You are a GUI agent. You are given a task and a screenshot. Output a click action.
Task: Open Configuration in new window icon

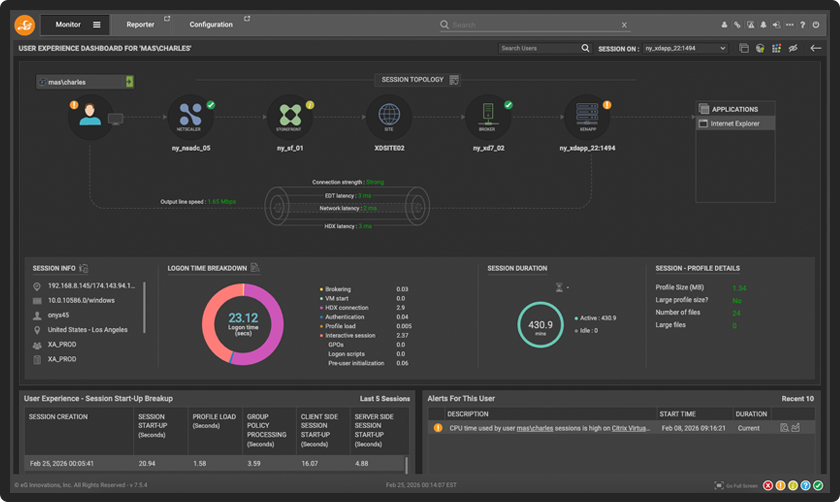(x=247, y=19)
